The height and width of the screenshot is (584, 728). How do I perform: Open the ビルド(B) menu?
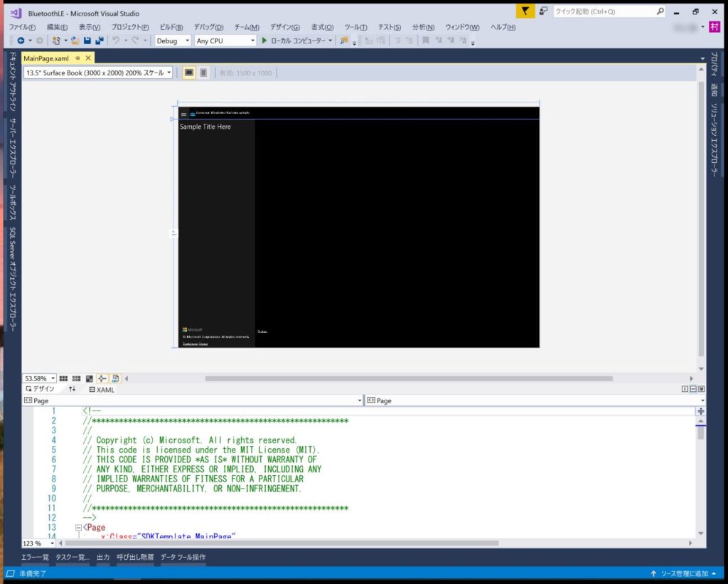point(171,27)
